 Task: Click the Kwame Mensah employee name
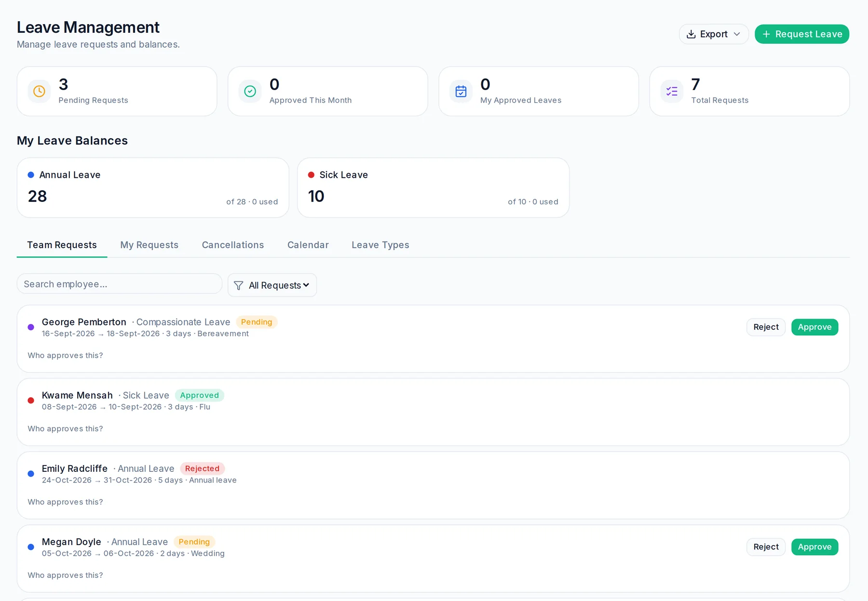pyautogui.click(x=77, y=395)
